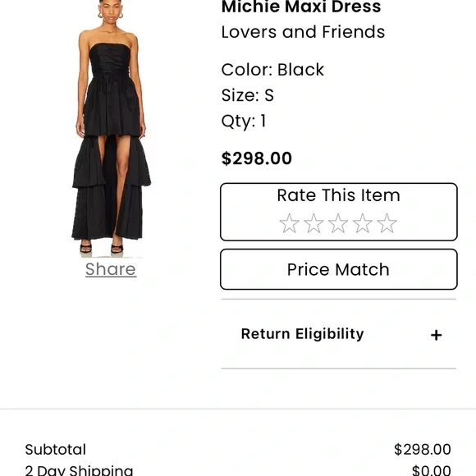This screenshot has height=476, width=476.
Task: Give a three-star rating
Action: point(338,223)
